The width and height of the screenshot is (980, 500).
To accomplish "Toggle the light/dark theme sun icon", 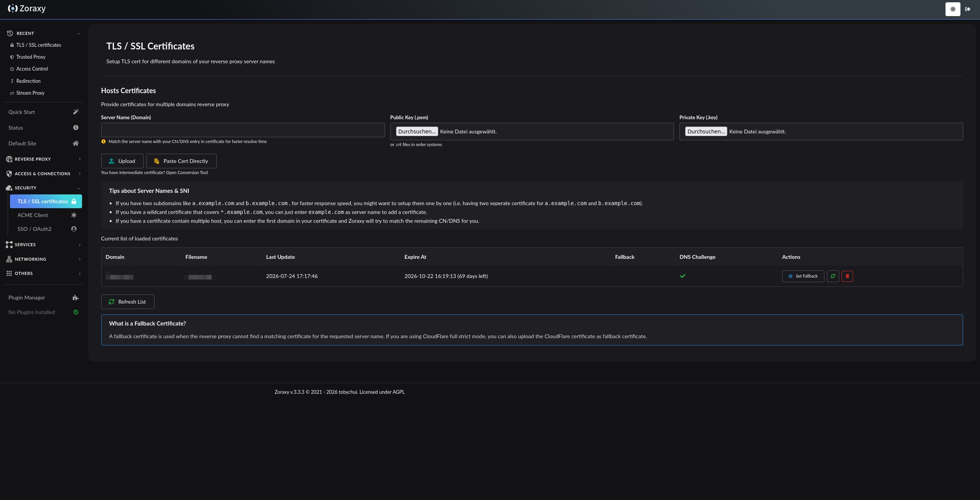I will 953,9.
